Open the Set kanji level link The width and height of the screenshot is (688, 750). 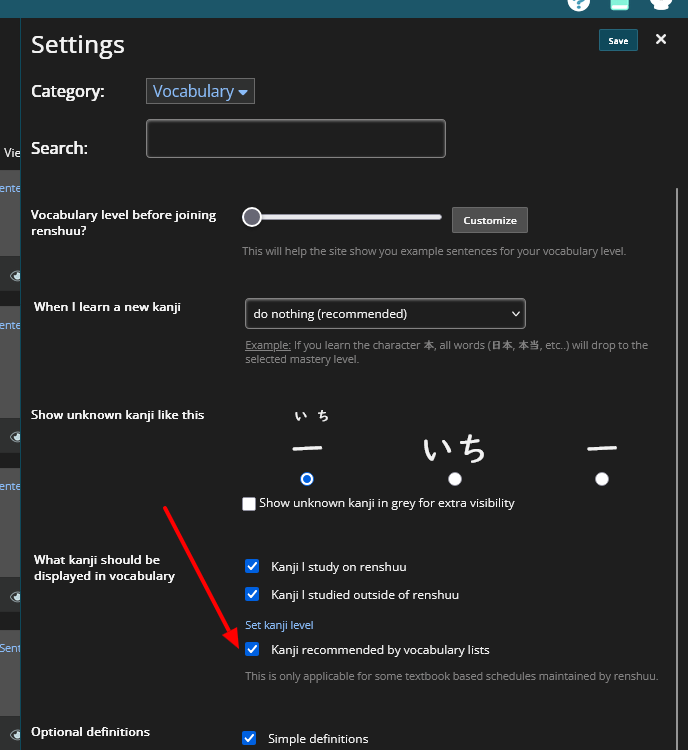coord(279,625)
